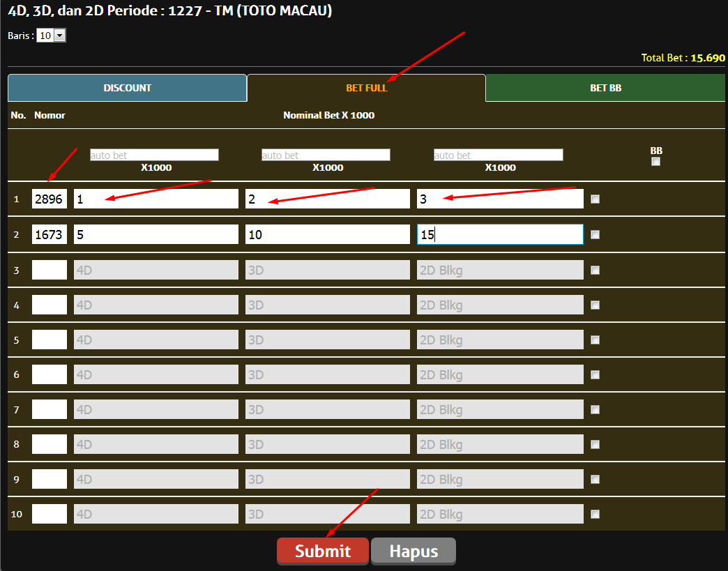Tick row 8 BB checkbox
This screenshot has width=728, height=571.
point(595,444)
